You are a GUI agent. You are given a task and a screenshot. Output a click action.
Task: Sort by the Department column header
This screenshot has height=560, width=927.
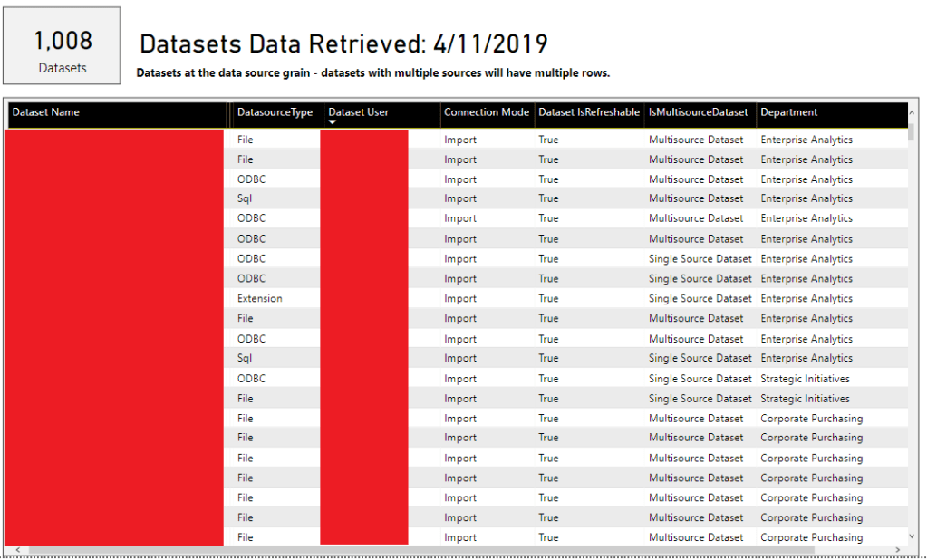787,112
